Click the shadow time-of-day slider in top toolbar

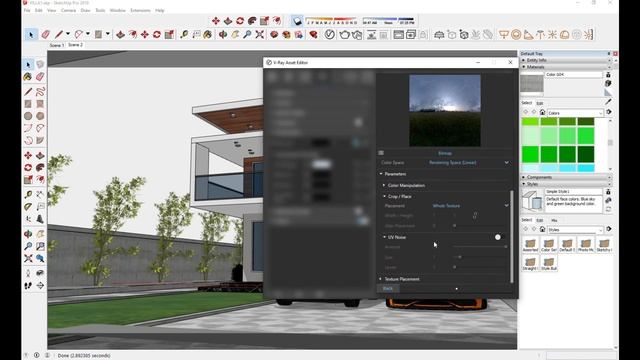point(388,20)
